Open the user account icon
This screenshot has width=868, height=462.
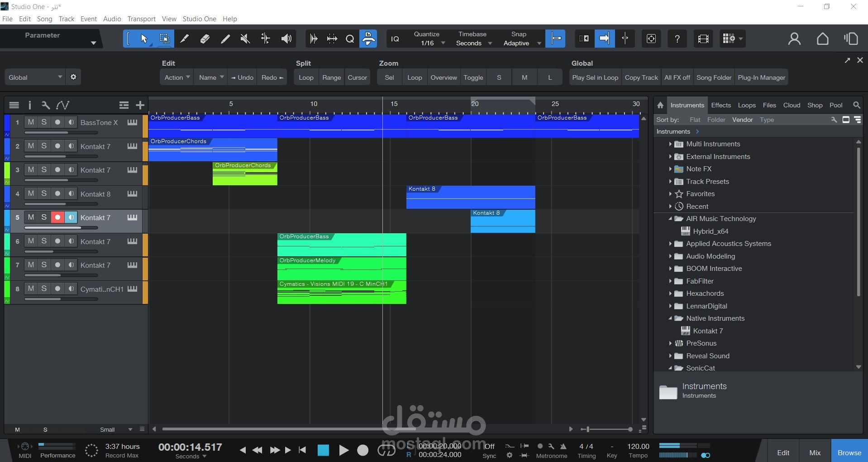click(794, 39)
